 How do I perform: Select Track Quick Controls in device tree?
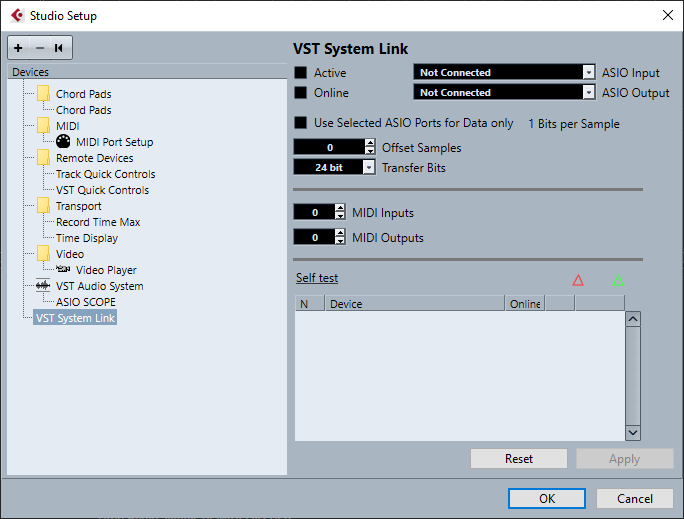click(x=105, y=174)
